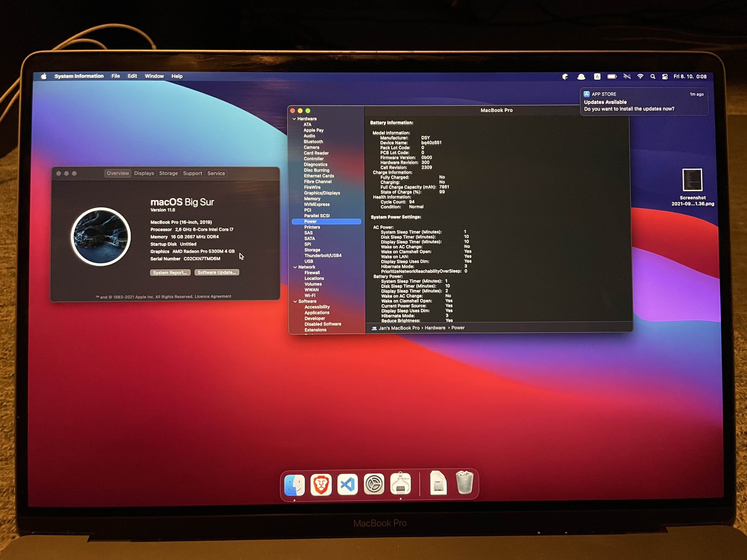This screenshot has width=747, height=560.
Task: Click the Updates Available notification
Action: [x=643, y=102]
